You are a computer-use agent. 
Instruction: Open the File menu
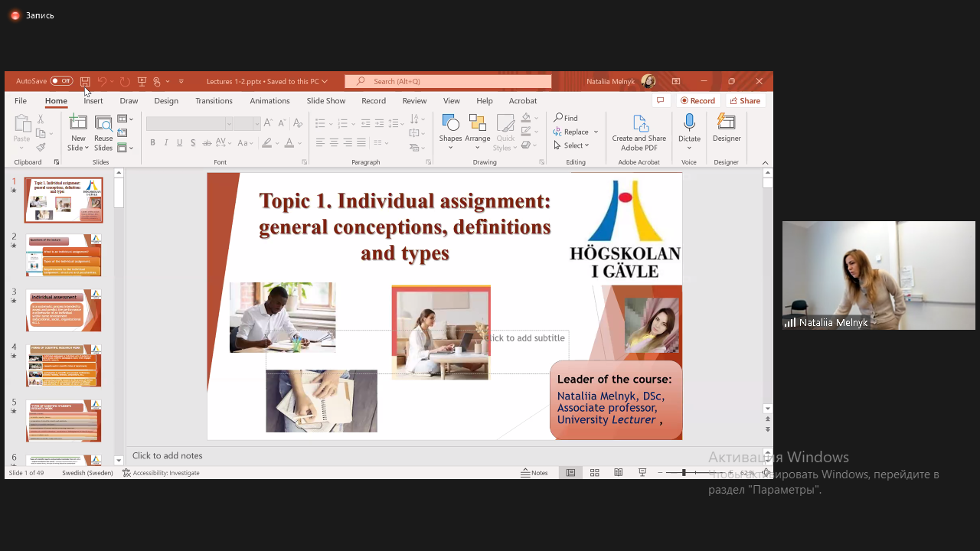(21, 100)
